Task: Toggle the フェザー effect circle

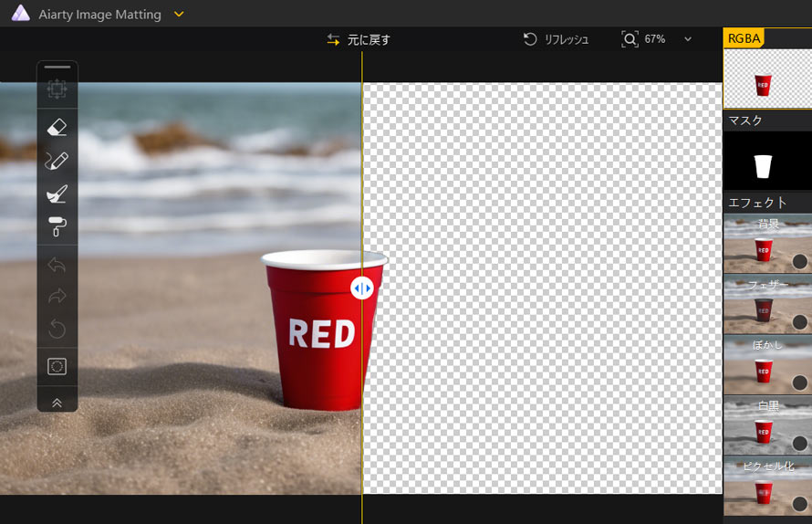Action: pyautogui.click(x=800, y=322)
